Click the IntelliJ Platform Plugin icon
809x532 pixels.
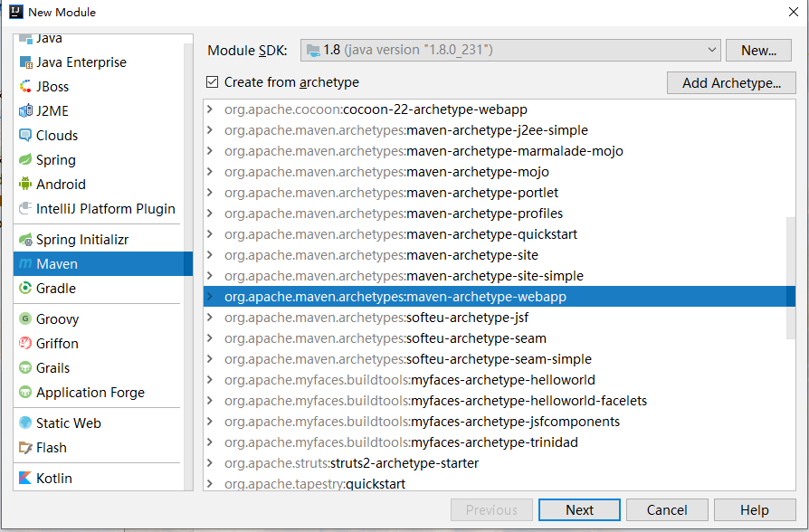25,208
